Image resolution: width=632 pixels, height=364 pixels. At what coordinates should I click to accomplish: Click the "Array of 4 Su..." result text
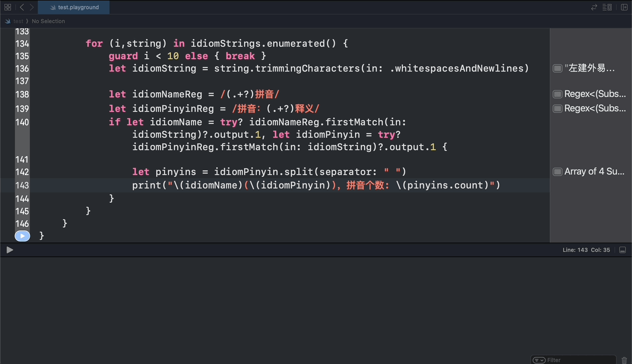pyautogui.click(x=594, y=172)
